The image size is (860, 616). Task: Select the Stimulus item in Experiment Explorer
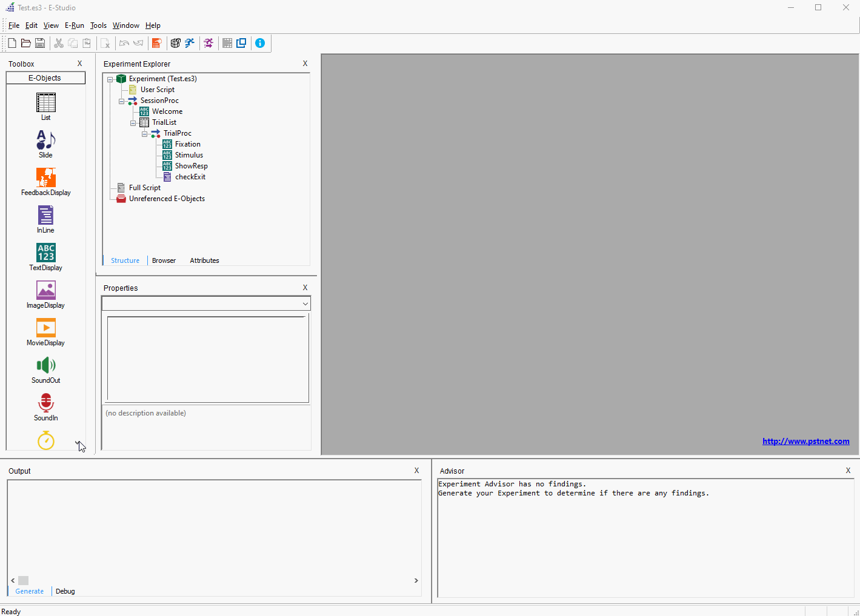[x=189, y=155]
